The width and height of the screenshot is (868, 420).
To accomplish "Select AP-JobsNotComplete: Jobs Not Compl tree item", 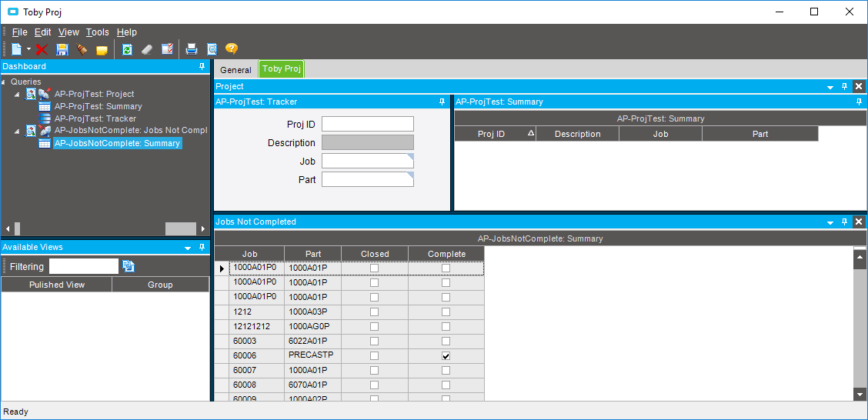I will click(x=131, y=131).
